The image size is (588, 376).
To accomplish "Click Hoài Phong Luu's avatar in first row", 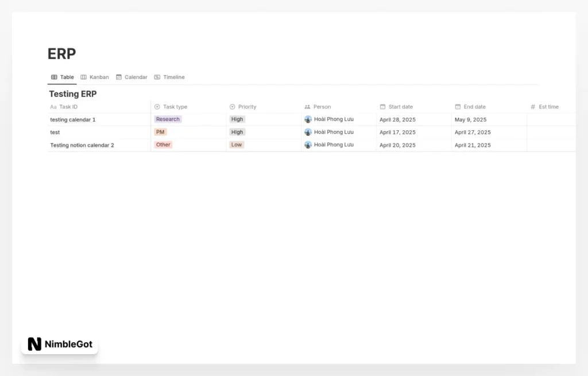I will 307,119.
